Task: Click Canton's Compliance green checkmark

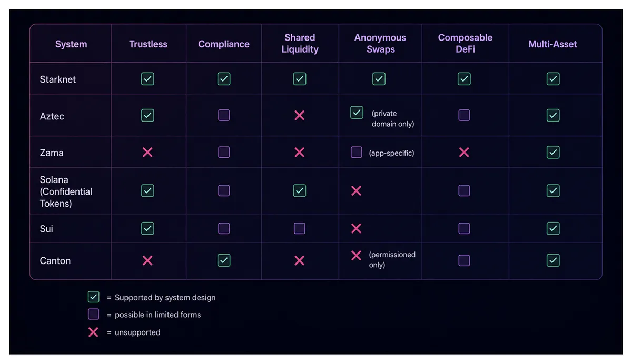Action: click(224, 260)
